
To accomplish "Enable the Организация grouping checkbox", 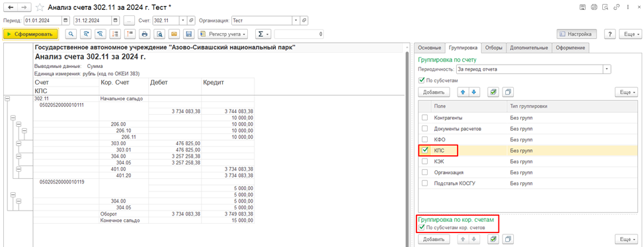I will (425, 172).
